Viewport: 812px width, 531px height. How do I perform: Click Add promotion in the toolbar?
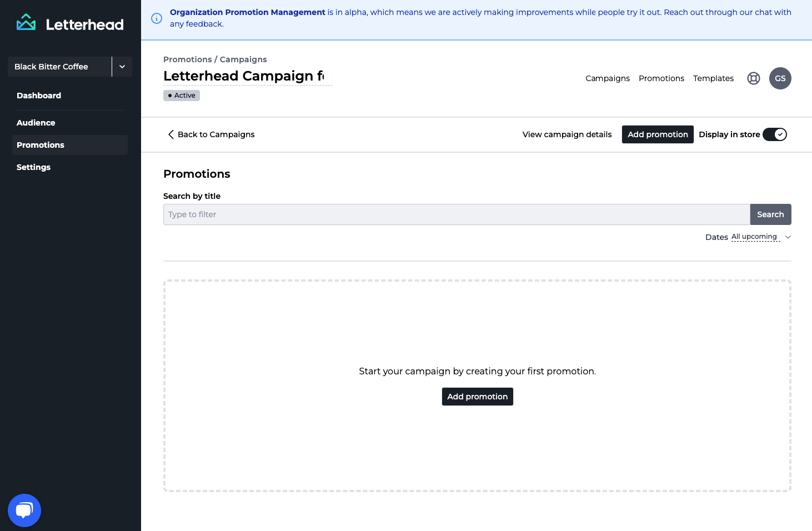[x=658, y=134]
